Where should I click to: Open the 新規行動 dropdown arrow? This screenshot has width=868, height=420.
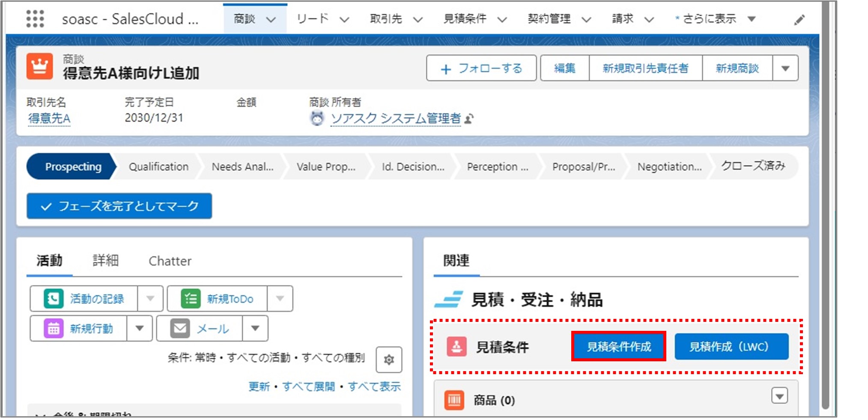140,328
